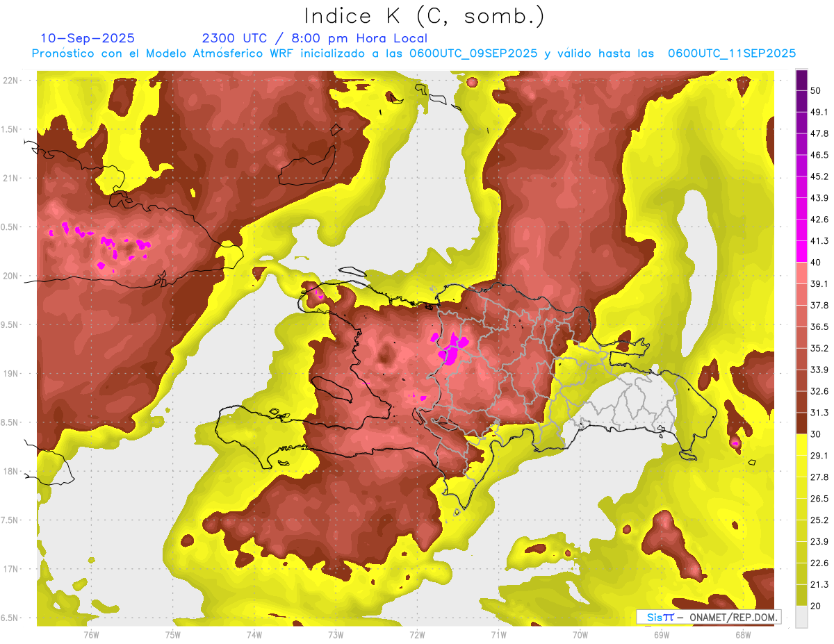Viewport: 834px width, 644px height.
Task: Click the "39.1" colorbar label
Action: [819, 284]
